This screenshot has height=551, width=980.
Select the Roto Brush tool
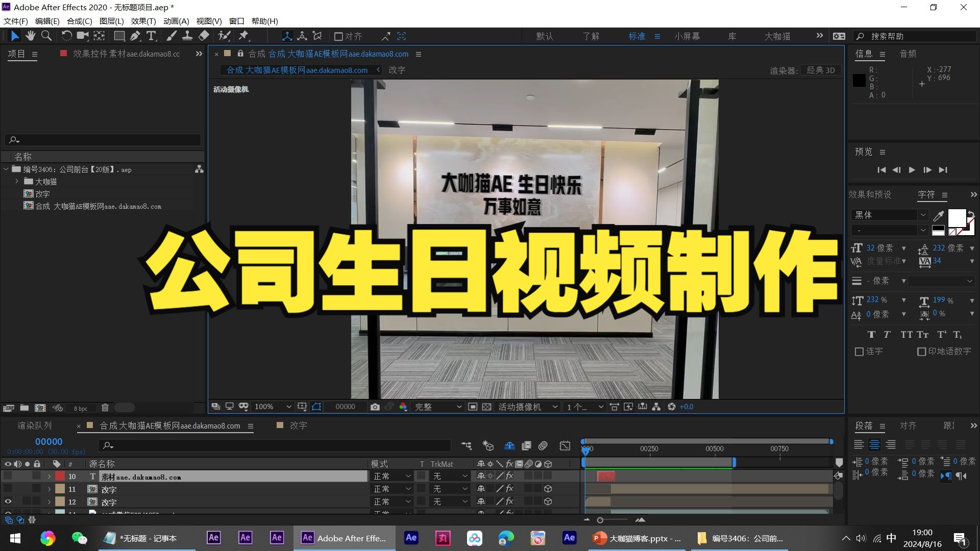click(x=225, y=36)
